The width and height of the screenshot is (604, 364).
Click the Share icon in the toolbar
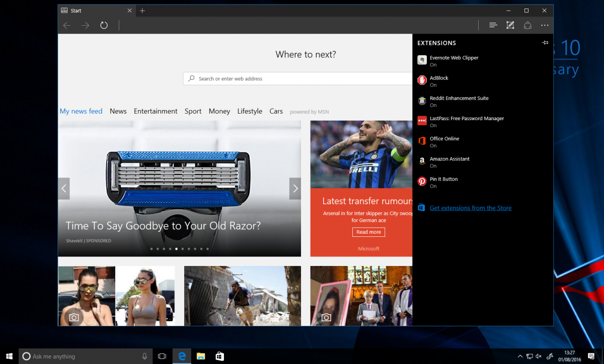tap(527, 25)
